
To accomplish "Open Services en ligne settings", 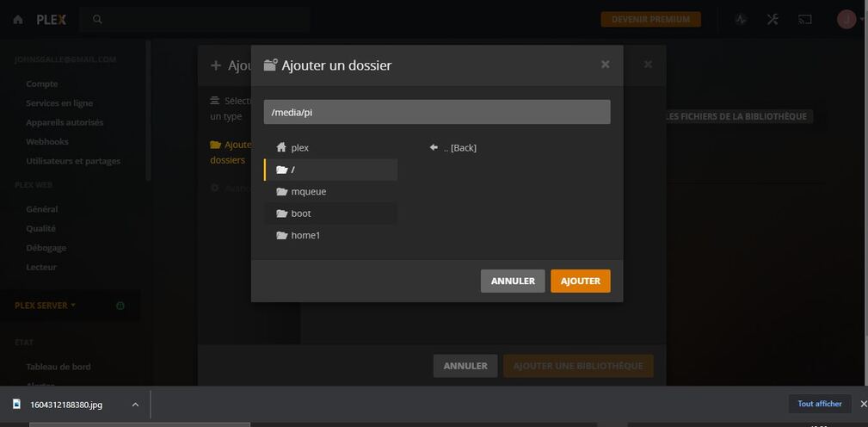I will 59,103.
